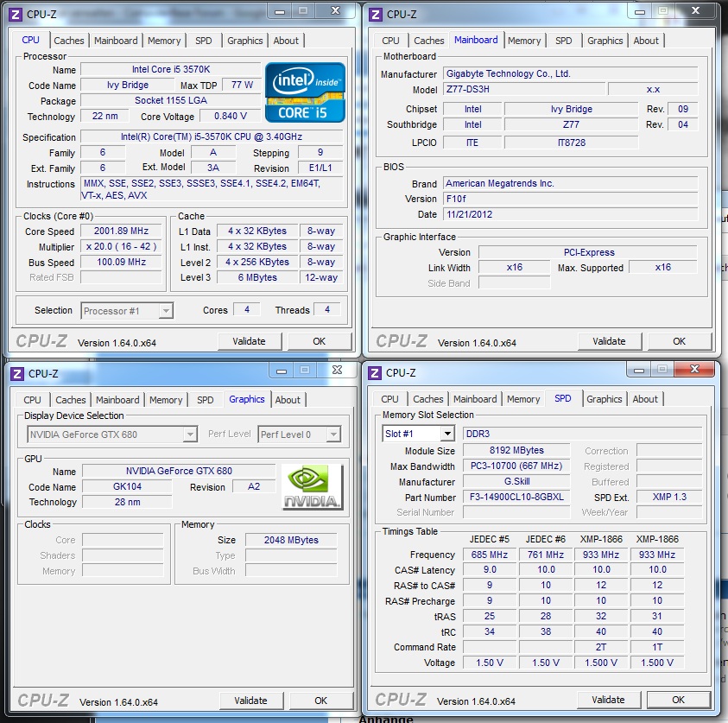The height and width of the screenshot is (723, 728).
Task: Click the processor Name field Intel Core i5 3570K
Action: [x=171, y=70]
